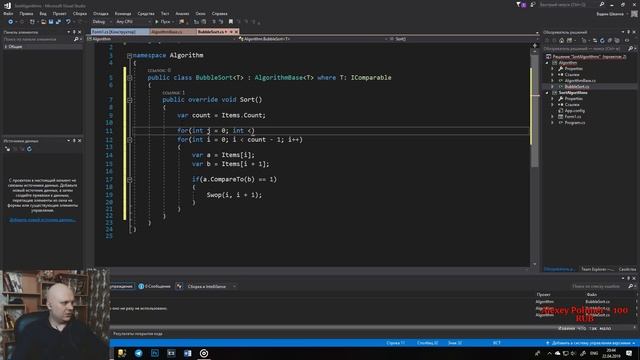Click the Проект column header
640x360 pixels.
543,295
